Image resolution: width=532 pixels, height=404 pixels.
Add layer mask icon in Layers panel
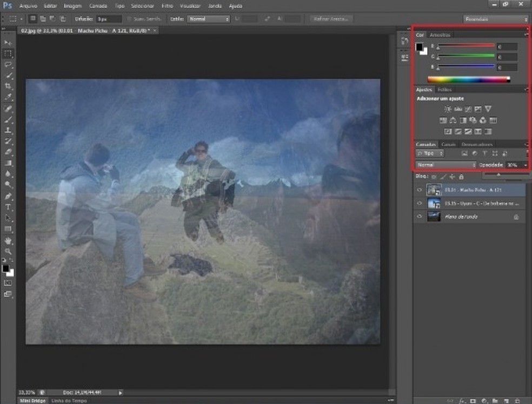473,401
